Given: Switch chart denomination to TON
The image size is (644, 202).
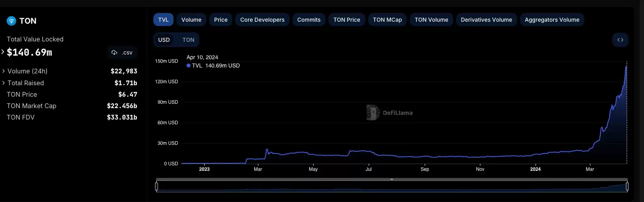Looking at the screenshot, I should click(188, 40).
